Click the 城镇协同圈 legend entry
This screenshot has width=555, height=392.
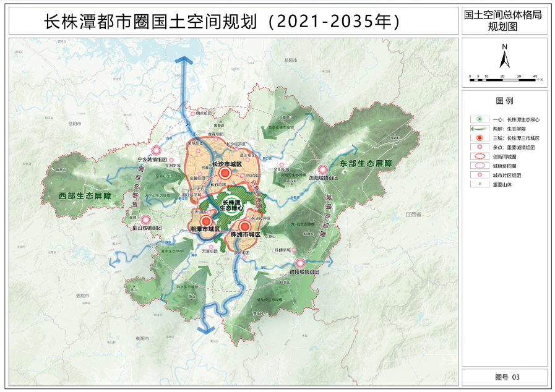(x=493, y=166)
